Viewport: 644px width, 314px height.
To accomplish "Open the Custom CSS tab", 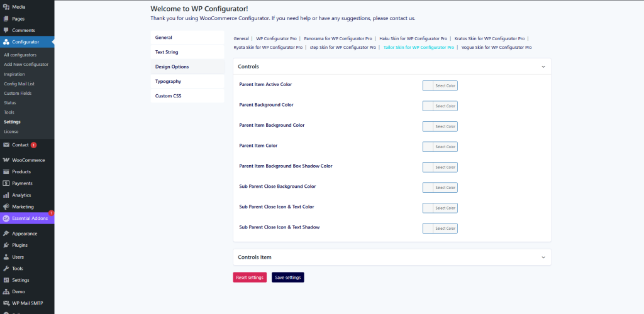I will [x=187, y=96].
